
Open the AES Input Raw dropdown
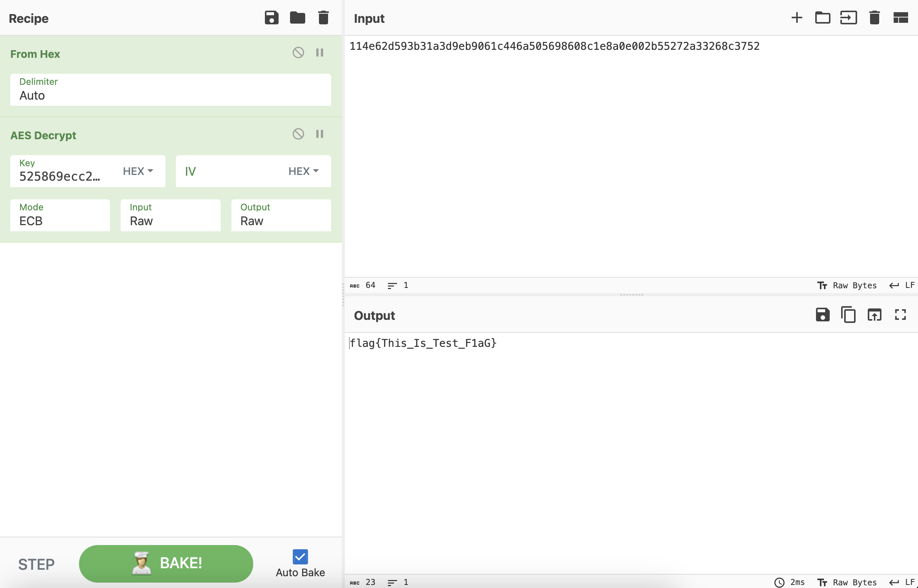pos(171,215)
